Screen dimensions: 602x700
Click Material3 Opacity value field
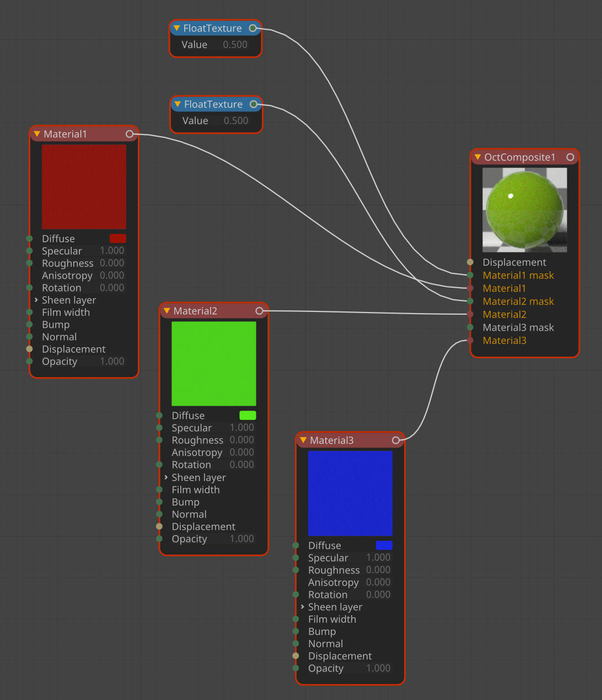click(378, 668)
